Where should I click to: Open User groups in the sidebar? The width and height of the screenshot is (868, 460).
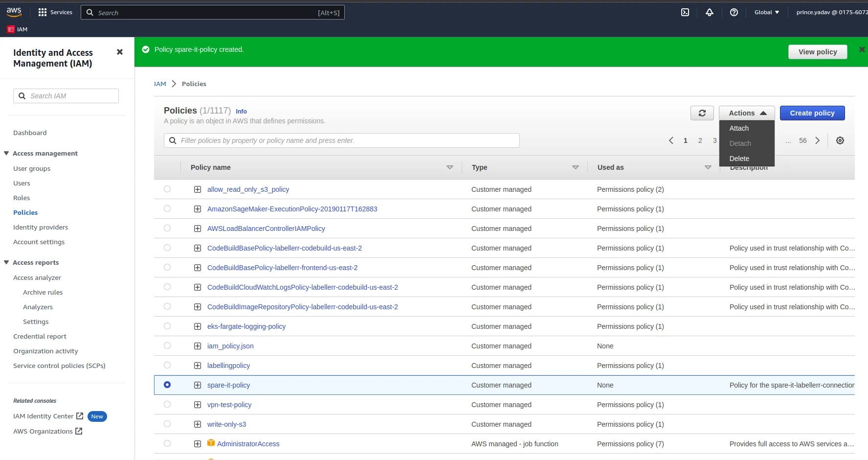[x=32, y=168]
